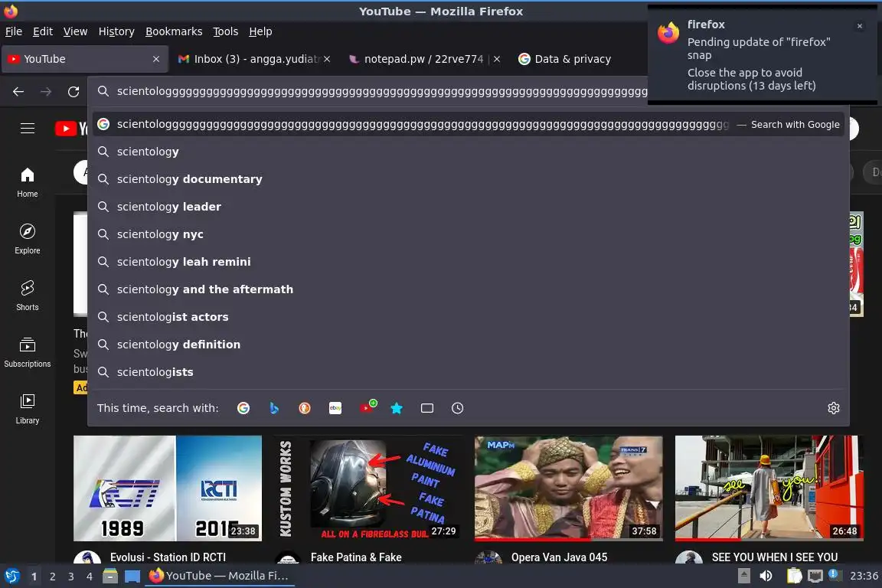
Task: Search bookmarks with the star icon
Action: tap(397, 408)
